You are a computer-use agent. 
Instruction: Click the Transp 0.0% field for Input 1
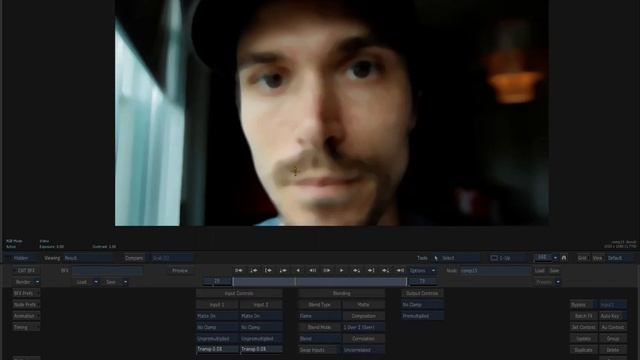(217, 349)
